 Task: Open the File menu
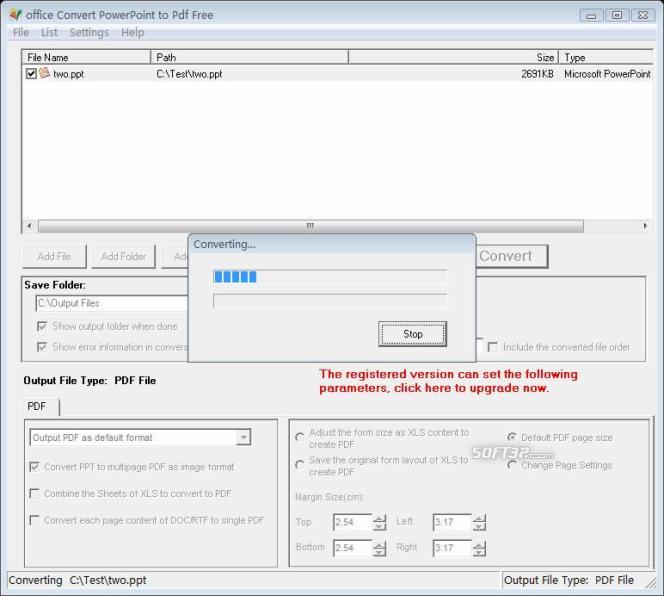click(x=21, y=33)
